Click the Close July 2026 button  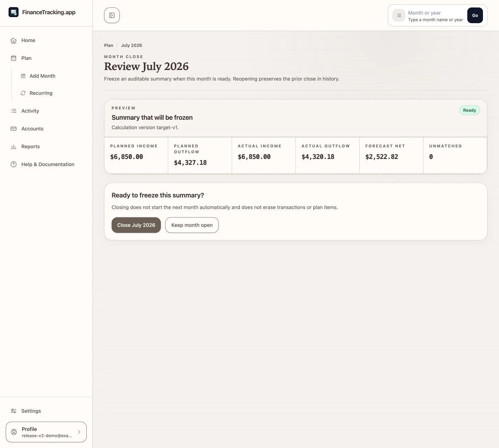point(136,225)
